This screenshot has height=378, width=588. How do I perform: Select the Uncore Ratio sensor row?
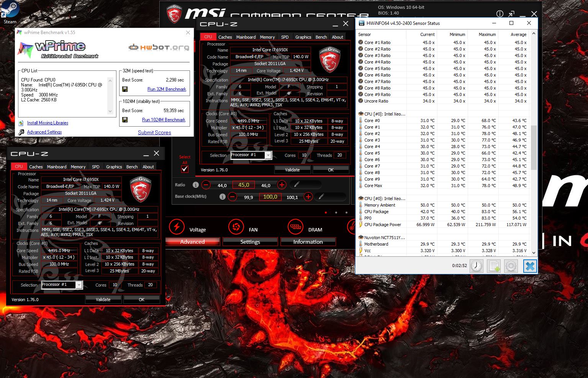[x=442, y=101]
